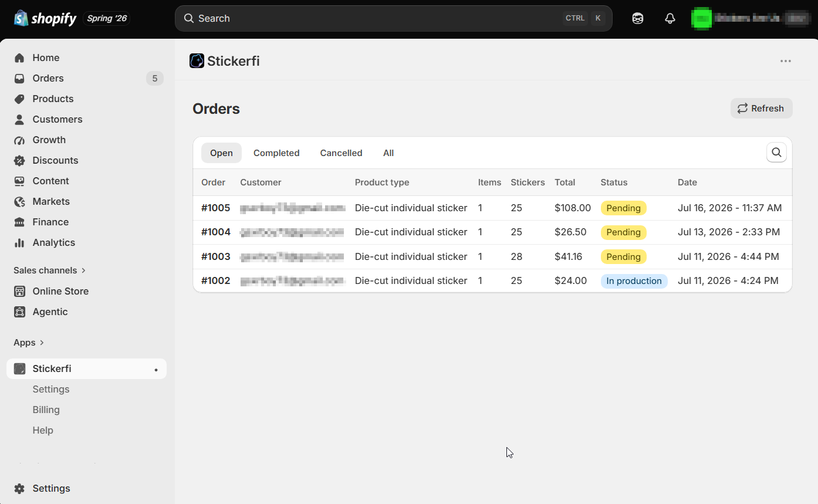Click the Jul 11, 2026 - 4:24 PM date
The height and width of the screenshot is (504, 818).
tap(728, 280)
